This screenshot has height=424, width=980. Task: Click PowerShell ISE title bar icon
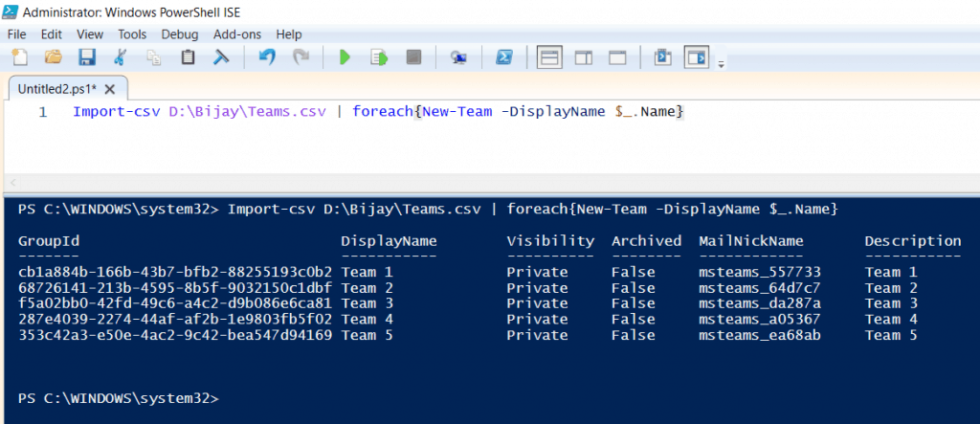(x=10, y=11)
